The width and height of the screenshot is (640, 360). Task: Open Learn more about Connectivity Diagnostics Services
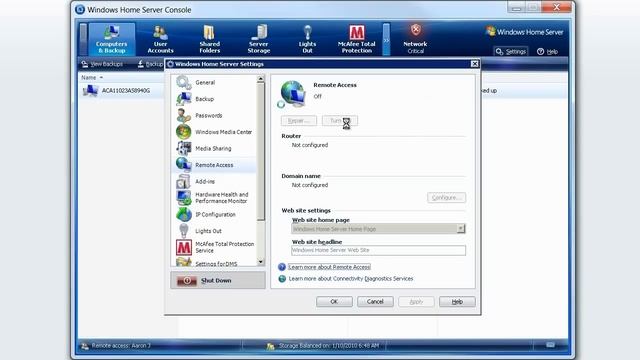351,278
